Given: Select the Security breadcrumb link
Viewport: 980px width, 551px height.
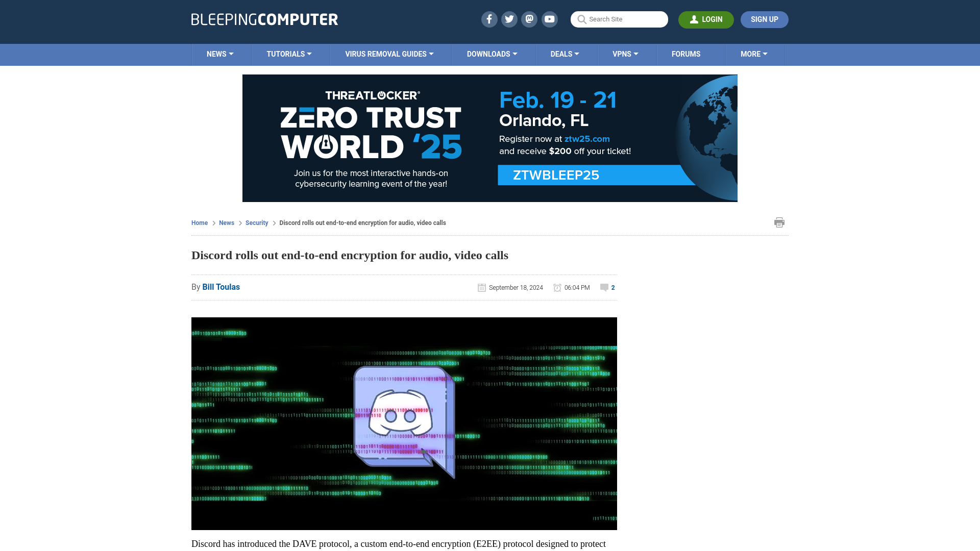Looking at the screenshot, I should coord(256,222).
